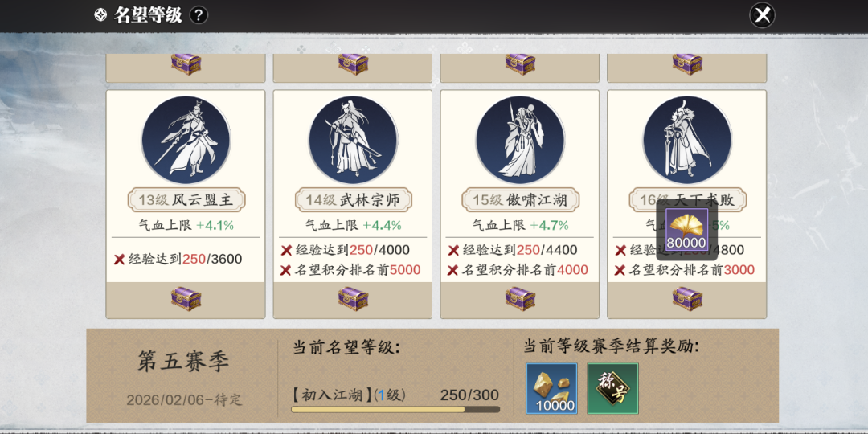Open the partially visible chest above 风云盟主 card
Image resolution: width=868 pixels, height=434 pixels.
(186, 64)
